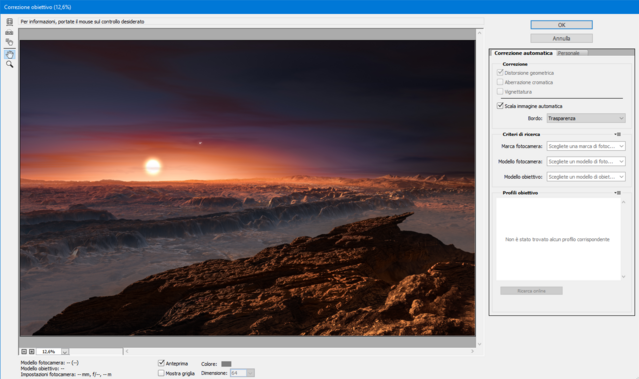Click preview vertical scrollbar down arrow

coord(479,344)
